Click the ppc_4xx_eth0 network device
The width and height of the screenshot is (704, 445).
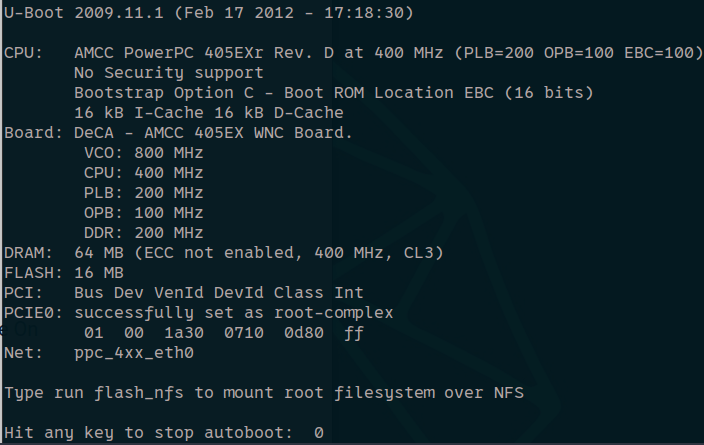click(134, 352)
